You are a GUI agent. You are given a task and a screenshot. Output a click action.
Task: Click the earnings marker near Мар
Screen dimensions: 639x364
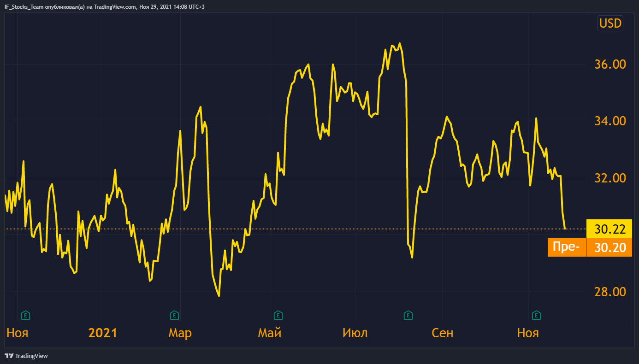174,316
